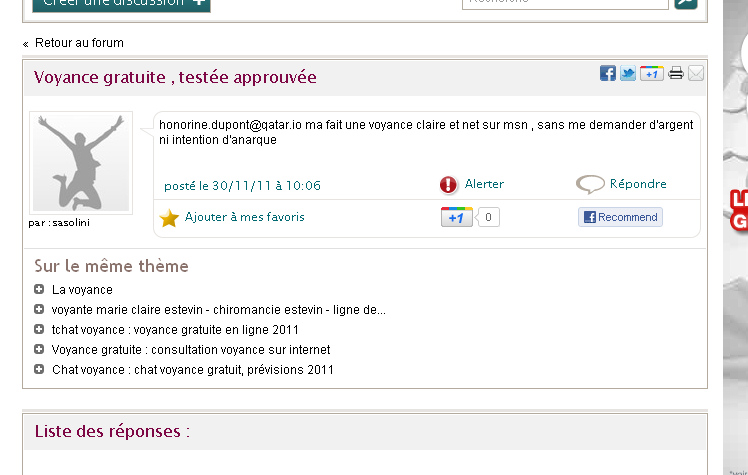This screenshot has width=748, height=475.
Task: Expand 'Chat voyance' related topic
Action: (x=39, y=370)
